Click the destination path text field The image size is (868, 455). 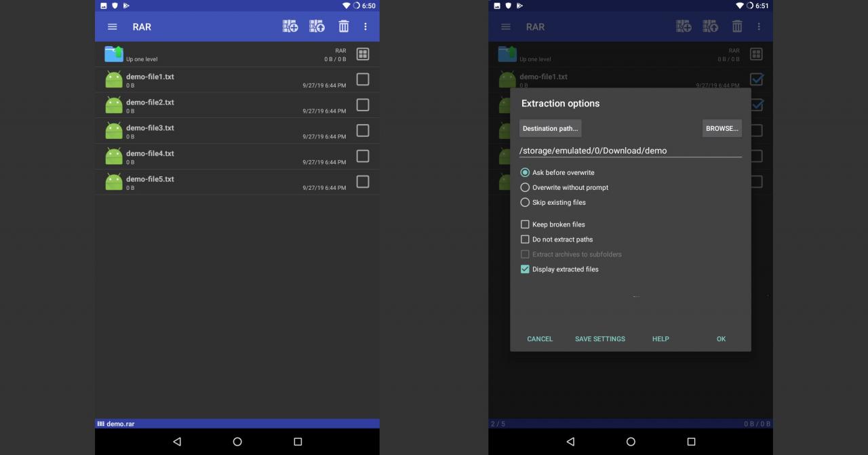point(631,151)
